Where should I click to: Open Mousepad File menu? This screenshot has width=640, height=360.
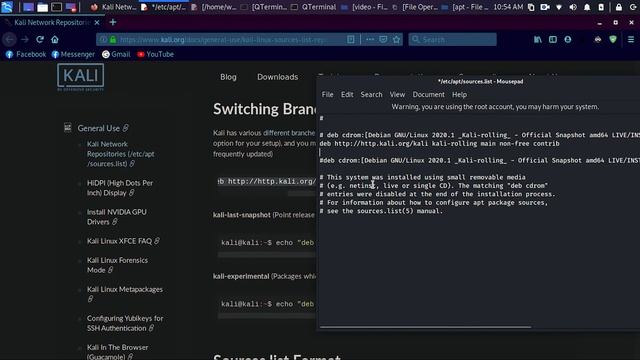pyautogui.click(x=327, y=95)
